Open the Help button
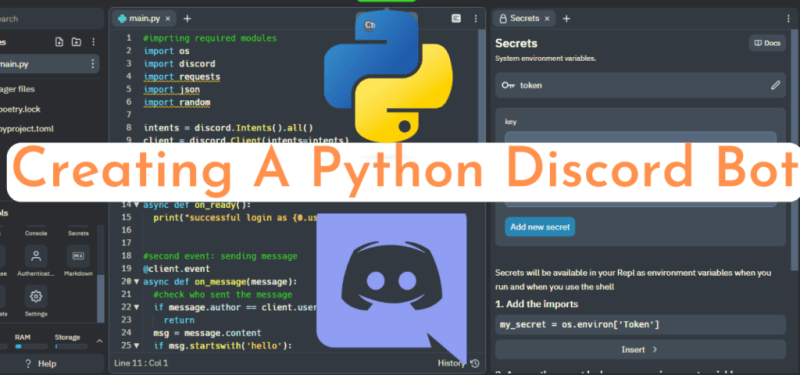Screen dimensions: 800x375 point(40,364)
